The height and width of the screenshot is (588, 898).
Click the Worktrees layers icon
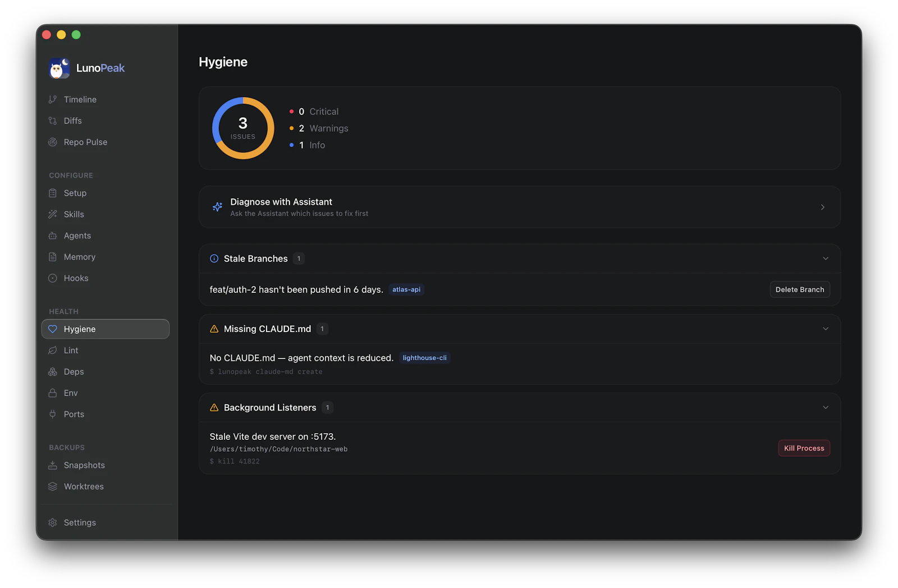53,486
